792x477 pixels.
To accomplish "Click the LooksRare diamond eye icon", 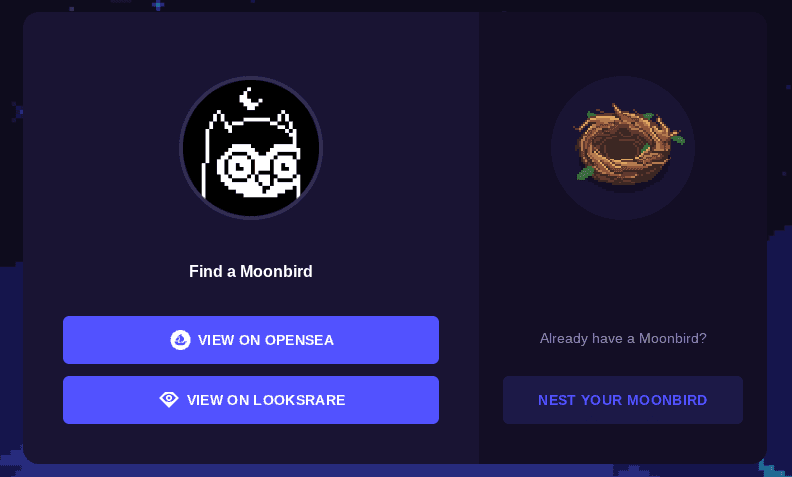I will 169,400.
